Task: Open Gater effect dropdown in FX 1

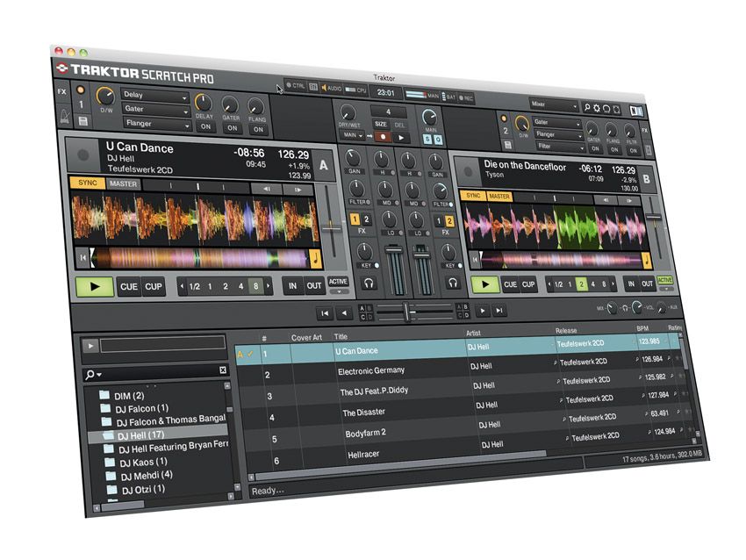Action: coord(156,110)
